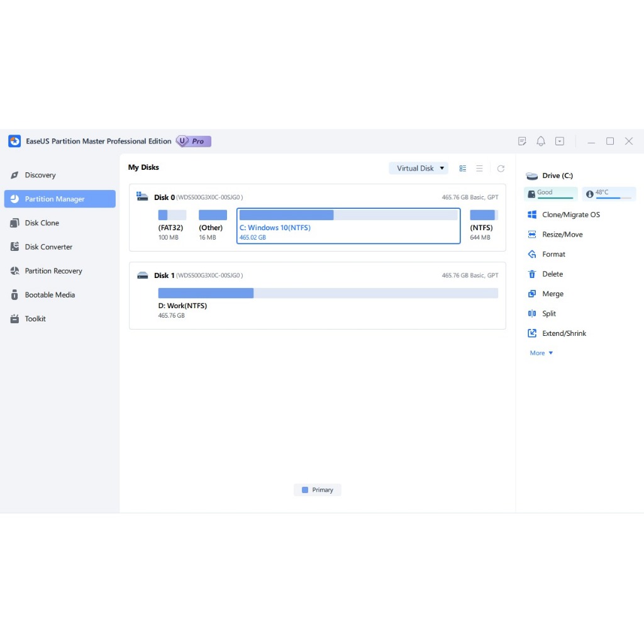The width and height of the screenshot is (644, 644).
Task: Click Disk 1 '465.76 GB Basic, GPT' text
Action: [470, 275]
